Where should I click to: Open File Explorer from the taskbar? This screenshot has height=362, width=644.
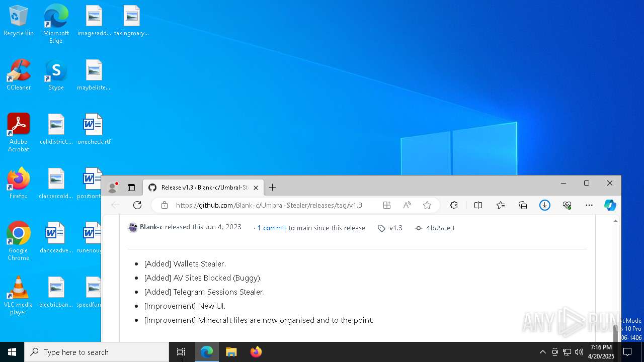tap(231, 352)
